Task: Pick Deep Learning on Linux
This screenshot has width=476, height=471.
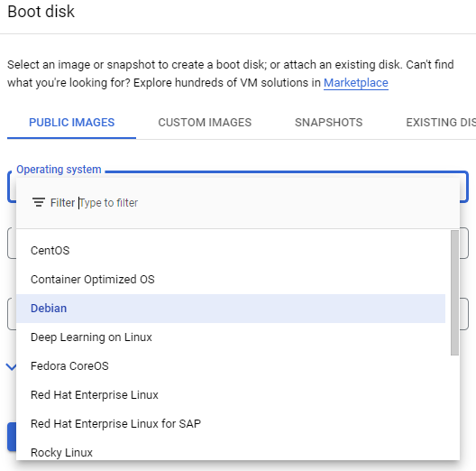Action: [231, 337]
